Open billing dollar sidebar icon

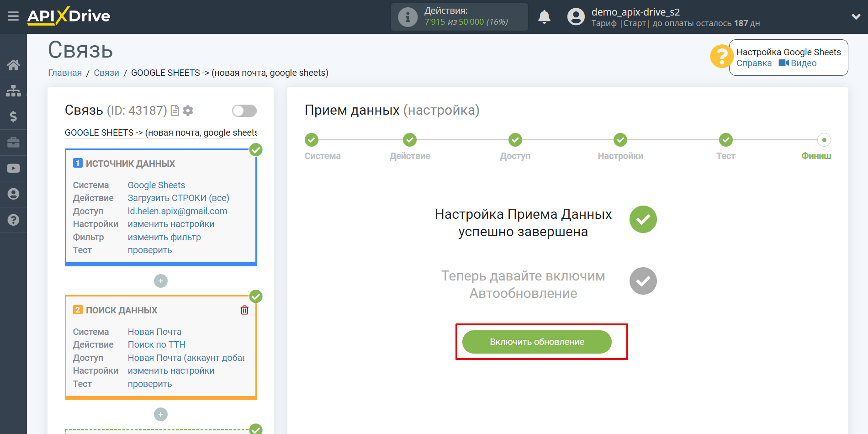pyautogui.click(x=13, y=116)
